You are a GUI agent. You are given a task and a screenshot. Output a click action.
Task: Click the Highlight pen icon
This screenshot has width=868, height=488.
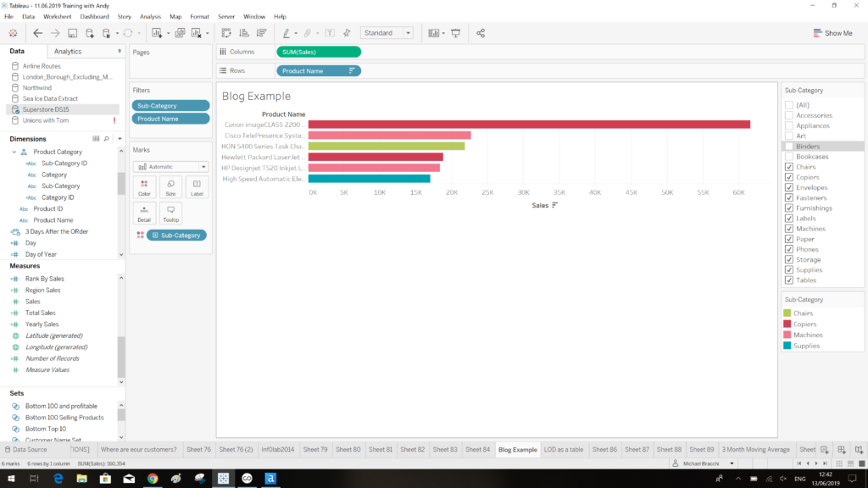point(287,33)
